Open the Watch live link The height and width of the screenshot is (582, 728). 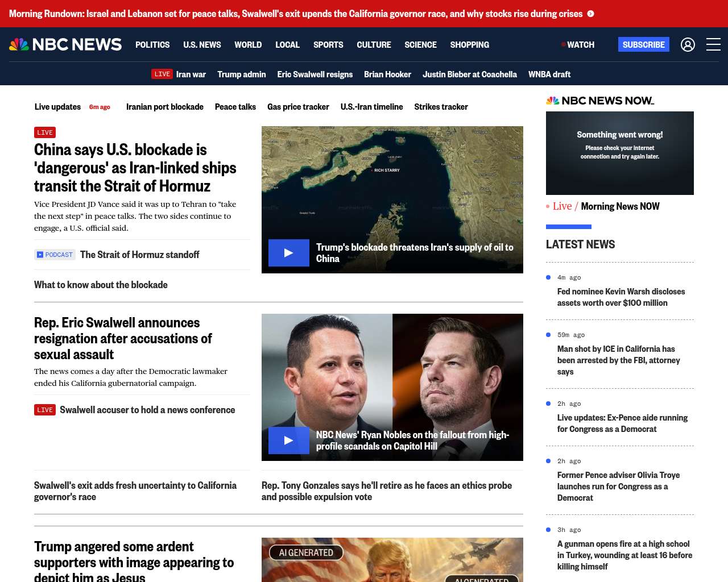578,44
